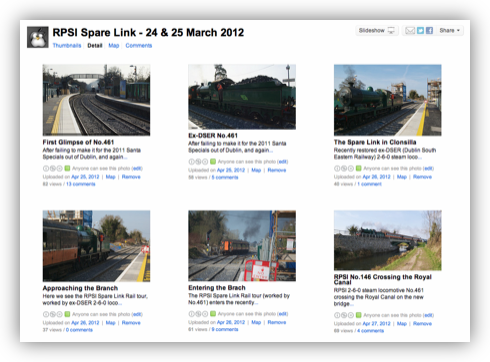Screen dimensions: 490x362
Task: Click first Creative Commons license icon under Approaching the Branch
Action: coord(46,314)
